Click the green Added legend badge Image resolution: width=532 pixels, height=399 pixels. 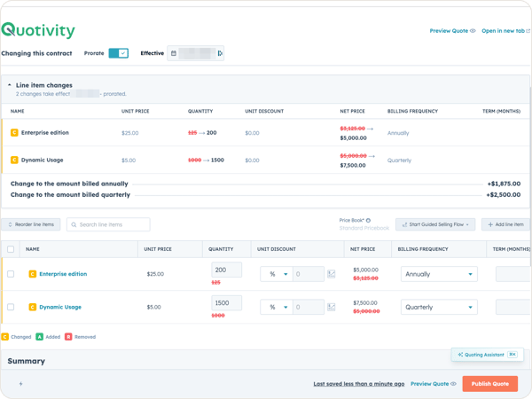39,337
